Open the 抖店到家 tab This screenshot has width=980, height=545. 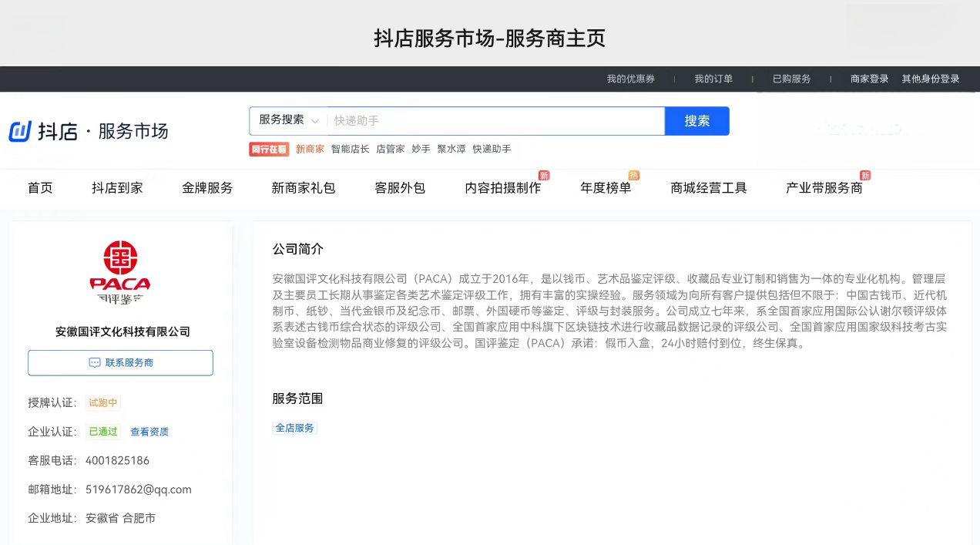pos(117,188)
